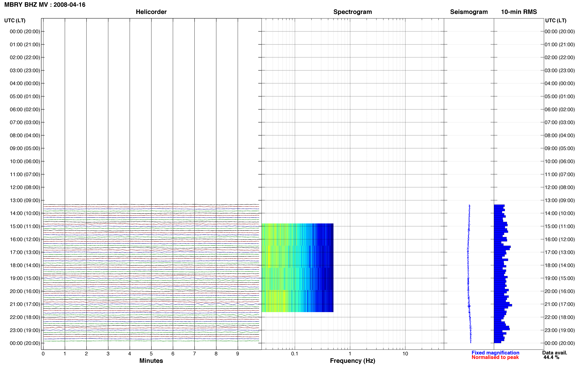Click the right '08:00 (04:00)' time label
The height and width of the screenshot is (368, 588).
click(x=560, y=135)
